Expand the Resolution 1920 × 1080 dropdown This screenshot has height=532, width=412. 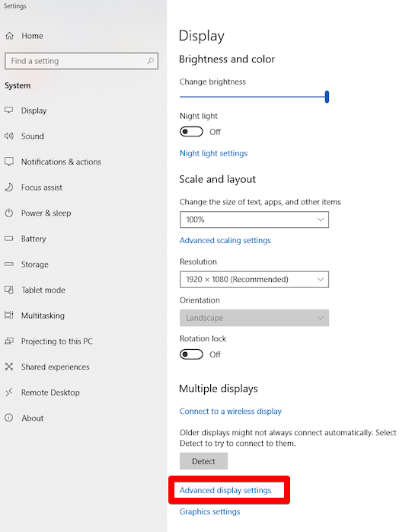(x=254, y=279)
